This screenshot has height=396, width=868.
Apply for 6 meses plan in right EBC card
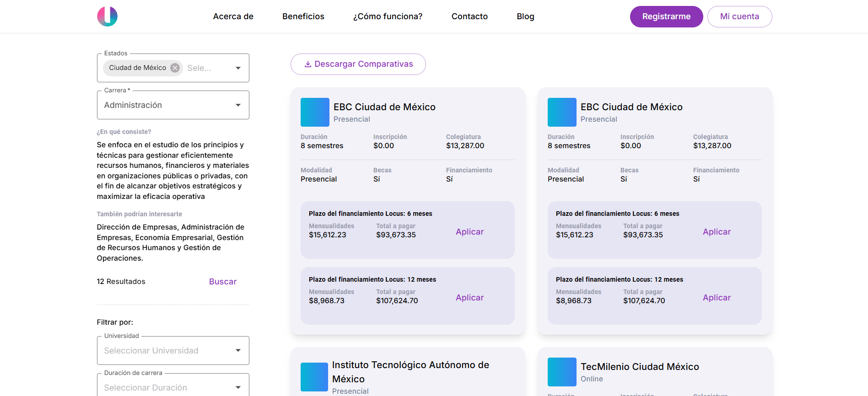tap(717, 232)
